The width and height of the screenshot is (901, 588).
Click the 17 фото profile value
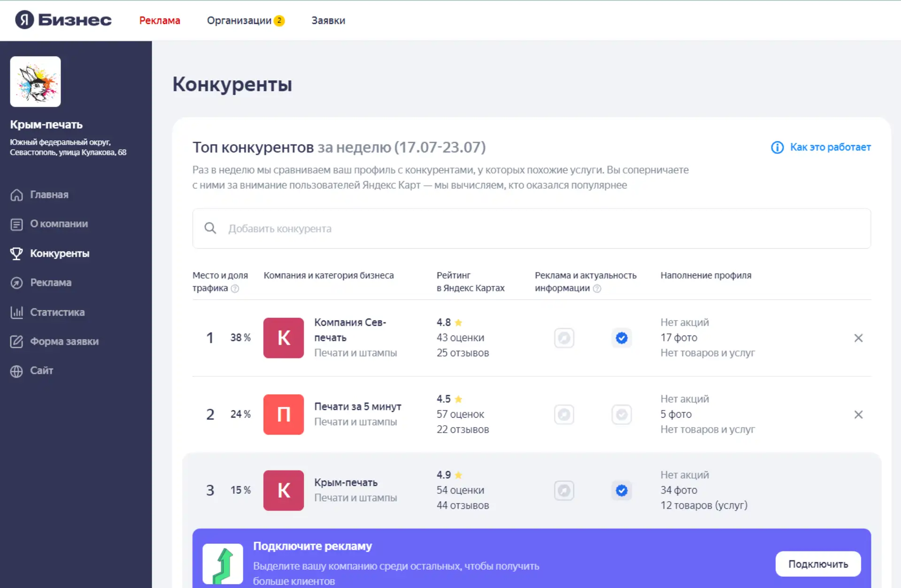[x=679, y=338]
